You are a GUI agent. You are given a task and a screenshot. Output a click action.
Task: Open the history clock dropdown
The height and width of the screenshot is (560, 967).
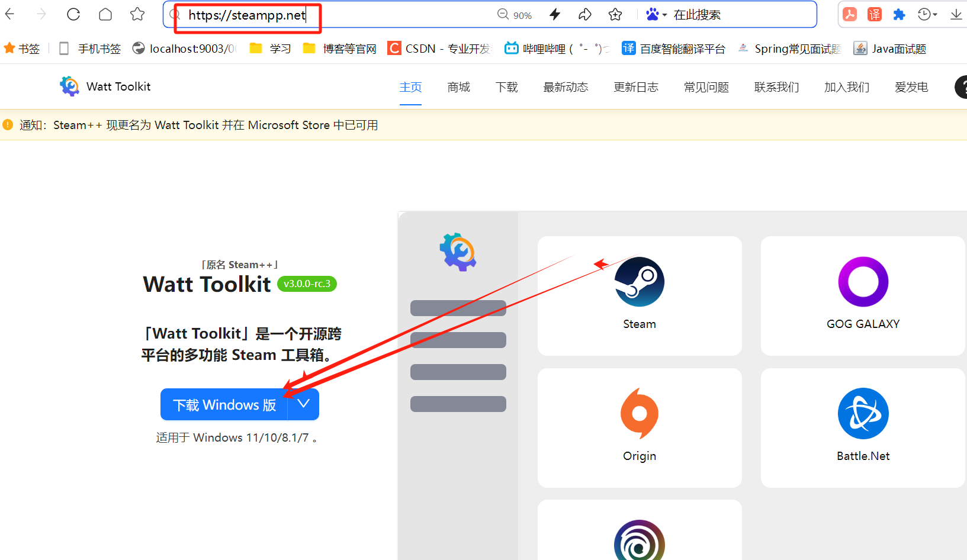(x=927, y=15)
